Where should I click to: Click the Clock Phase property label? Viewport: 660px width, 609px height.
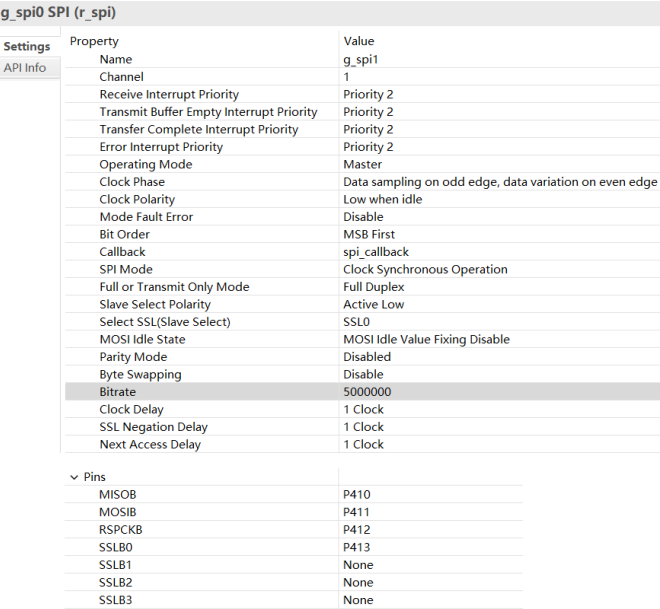132,182
